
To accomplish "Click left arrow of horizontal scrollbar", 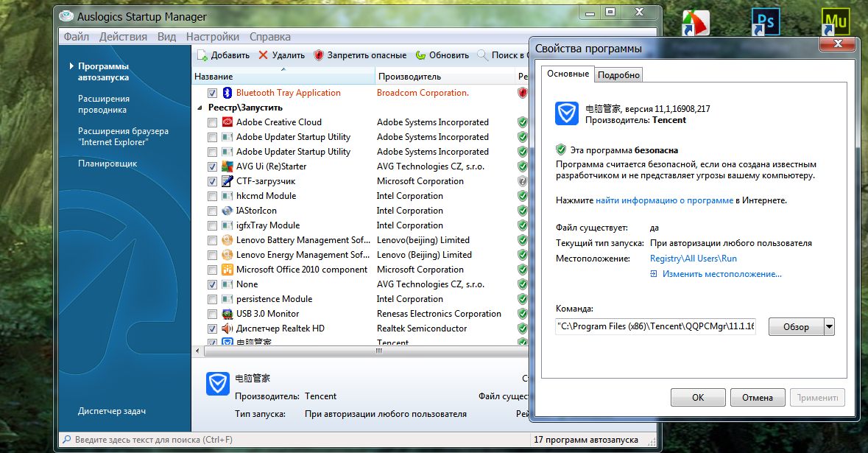I will pos(197,351).
